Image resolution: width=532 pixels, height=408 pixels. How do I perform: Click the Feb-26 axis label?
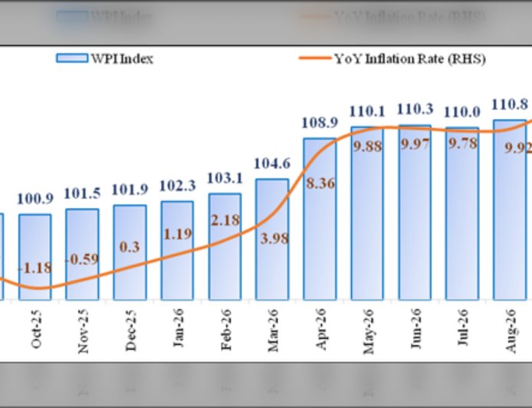tap(226, 330)
